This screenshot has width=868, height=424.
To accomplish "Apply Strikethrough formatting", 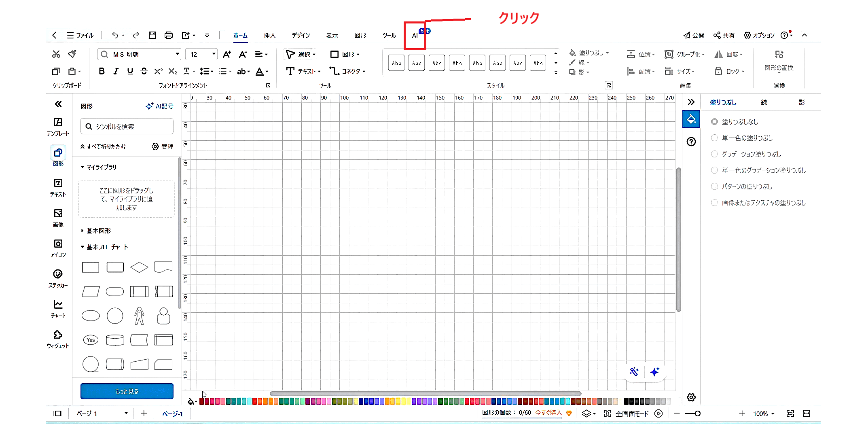I will pos(144,71).
